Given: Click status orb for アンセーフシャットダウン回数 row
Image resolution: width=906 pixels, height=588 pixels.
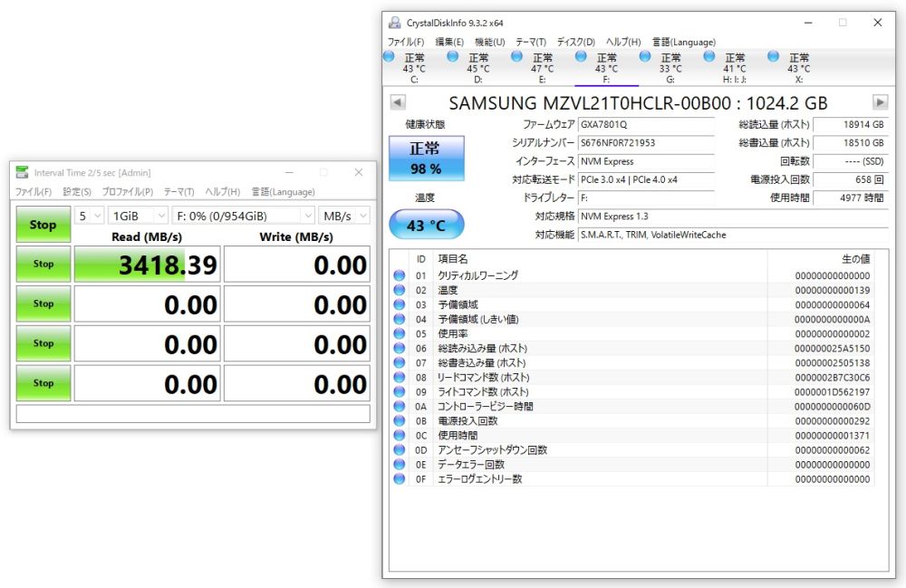Looking at the screenshot, I should coord(400,450).
